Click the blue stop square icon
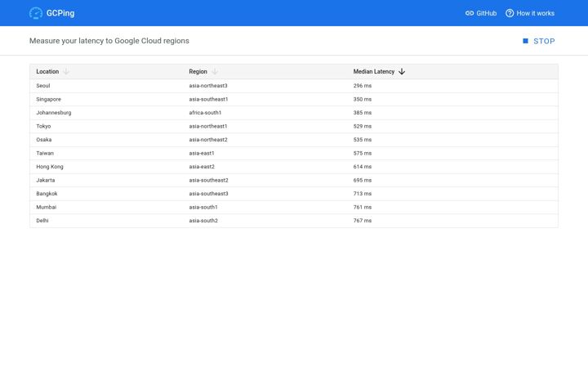The height and width of the screenshot is (368, 588). [x=525, y=41]
